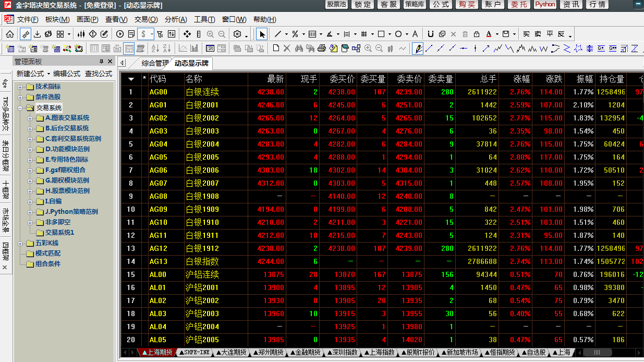The width and height of the screenshot is (644, 362).
Task: Sort by the 涨幅 column header
Action: point(521,79)
